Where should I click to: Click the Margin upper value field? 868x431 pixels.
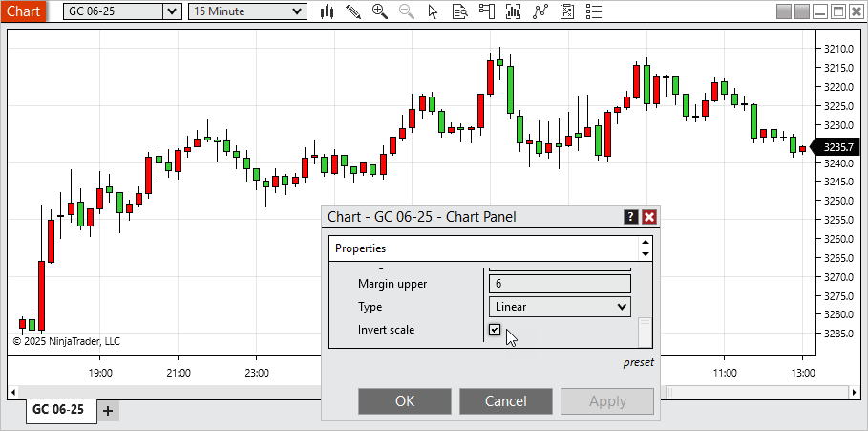(x=560, y=284)
